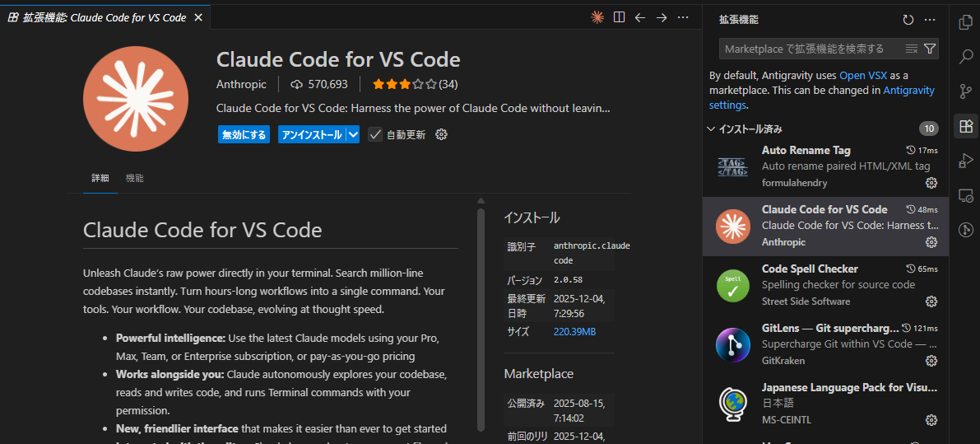Clear the extension search results icon
The image size is (980, 444).
(911, 48)
